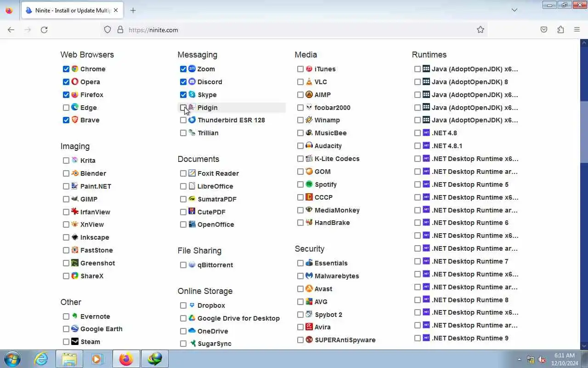Click the vertical page scrollbar thumb

[584, 132]
